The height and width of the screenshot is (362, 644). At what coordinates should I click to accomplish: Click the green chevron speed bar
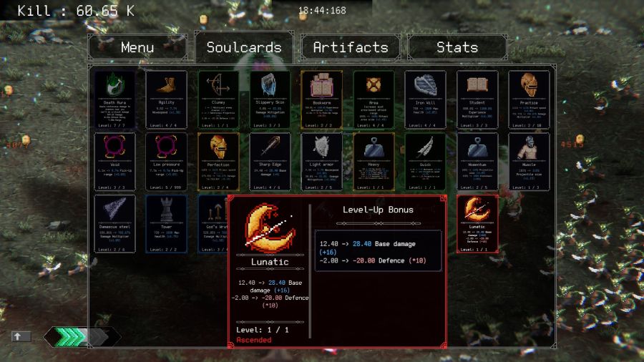(x=82, y=337)
